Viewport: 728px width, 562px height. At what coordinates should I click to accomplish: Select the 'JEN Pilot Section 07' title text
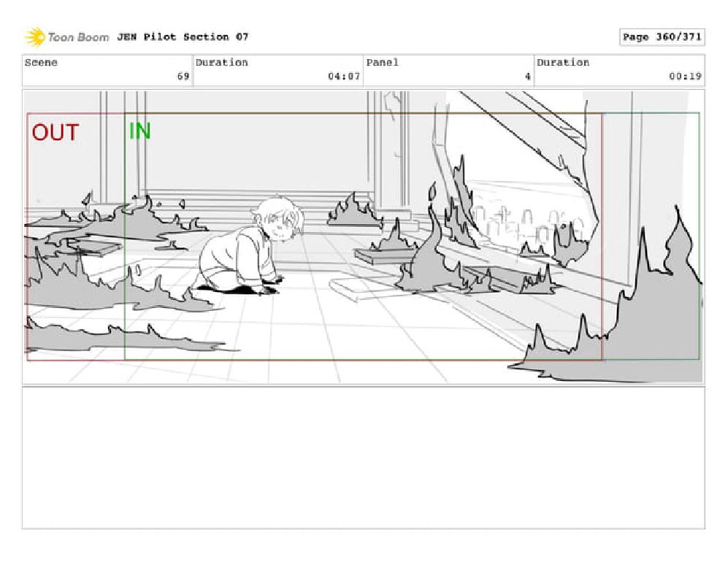(x=183, y=36)
